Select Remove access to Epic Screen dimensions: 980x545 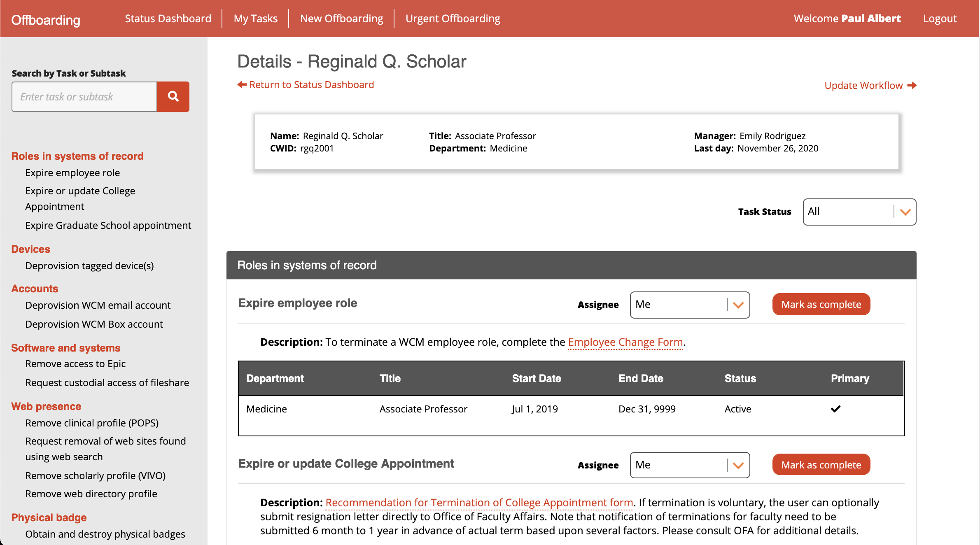pyautogui.click(x=75, y=363)
